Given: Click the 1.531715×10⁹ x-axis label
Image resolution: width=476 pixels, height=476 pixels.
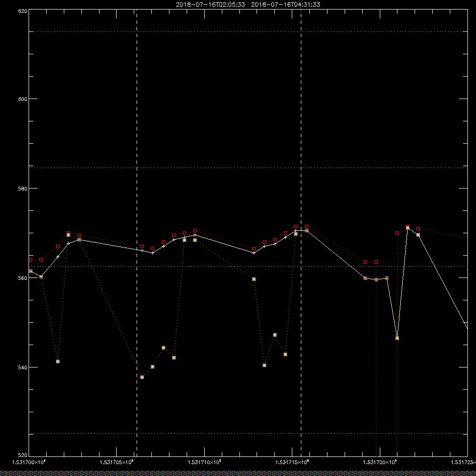Looking at the screenshot, I should click(292, 462).
